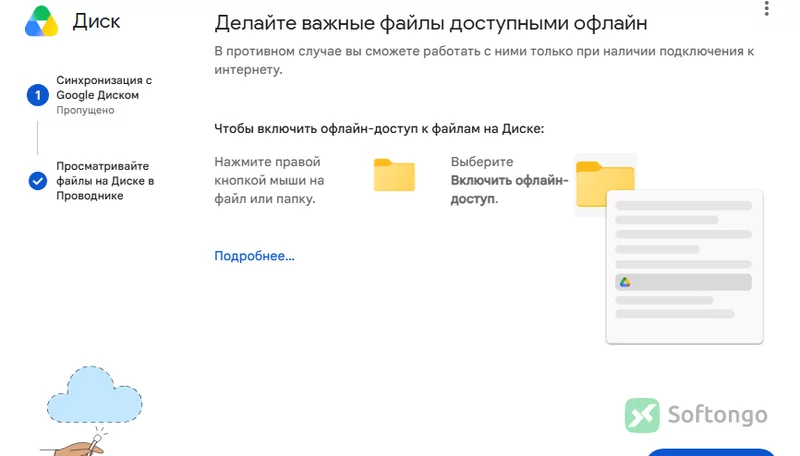Click the cloud illustration
Image resolution: width=800 pixels, height=456 pixels.
tap(94, 395)
